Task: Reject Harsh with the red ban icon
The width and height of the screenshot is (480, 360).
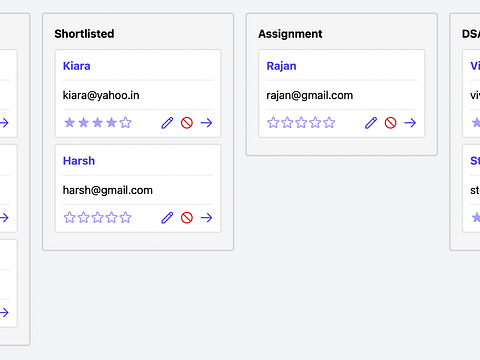Action: coord(187,218)
